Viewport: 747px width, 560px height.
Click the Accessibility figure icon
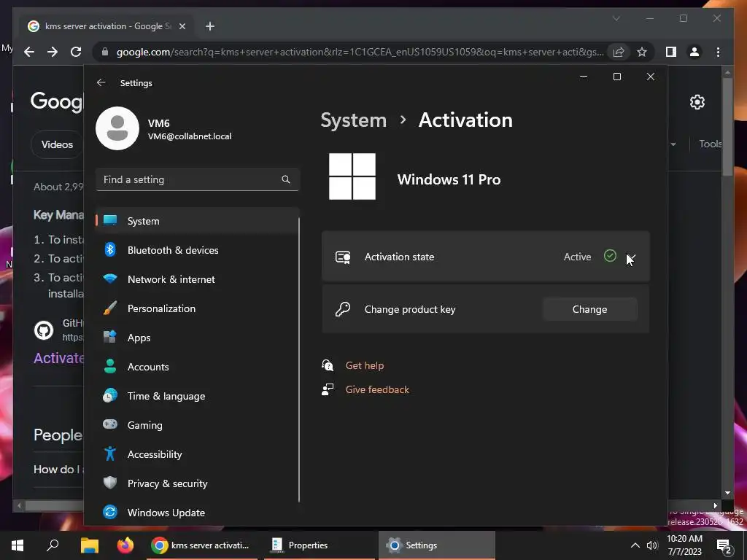(110, 454)
